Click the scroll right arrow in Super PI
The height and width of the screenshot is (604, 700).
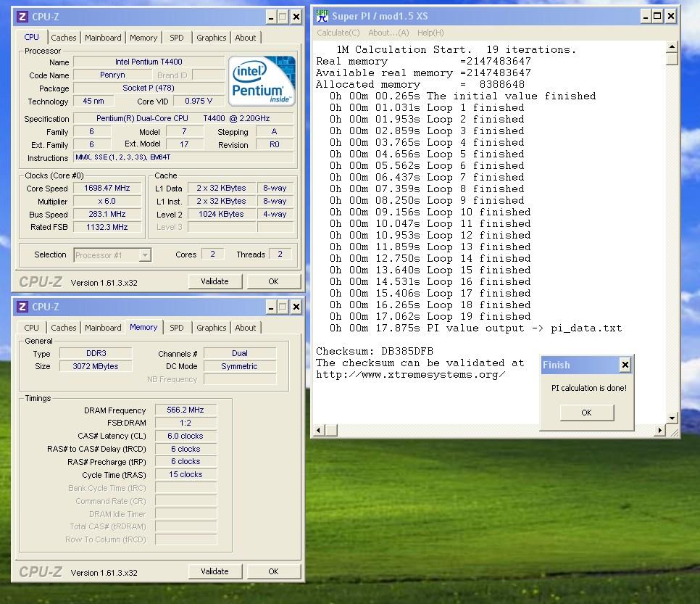click(660, 431)
